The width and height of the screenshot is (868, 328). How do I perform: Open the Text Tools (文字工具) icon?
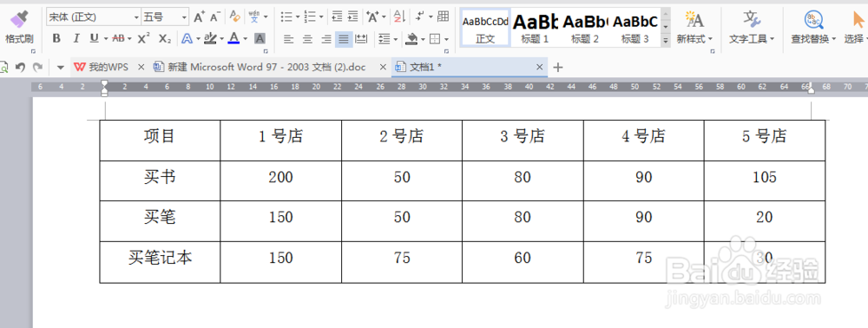point(751,27)
